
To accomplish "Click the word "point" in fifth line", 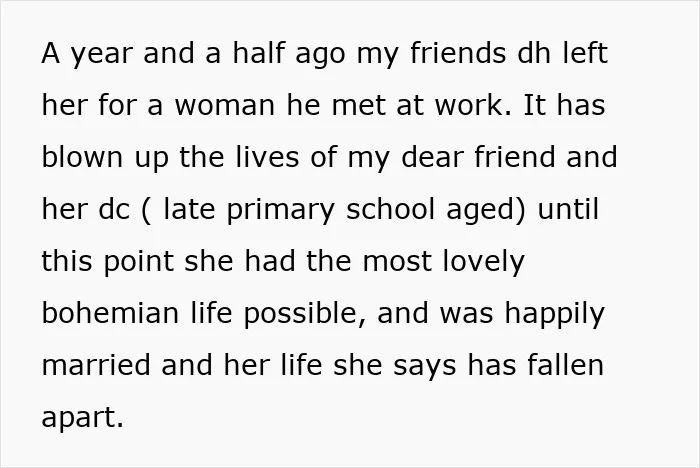I will point(138,262).
